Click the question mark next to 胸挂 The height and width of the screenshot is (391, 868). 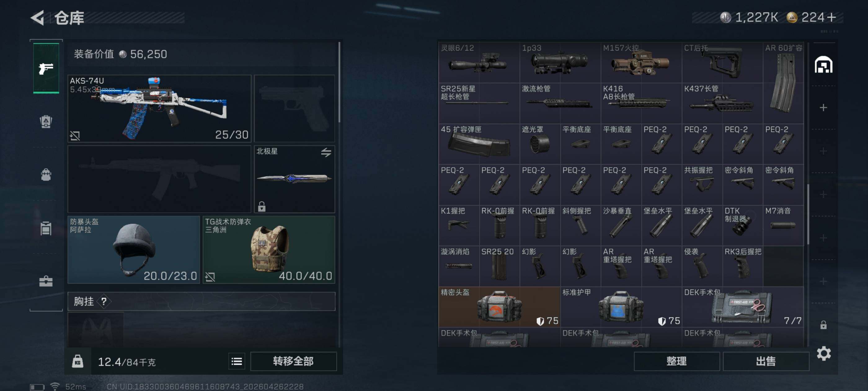(104, 301)
